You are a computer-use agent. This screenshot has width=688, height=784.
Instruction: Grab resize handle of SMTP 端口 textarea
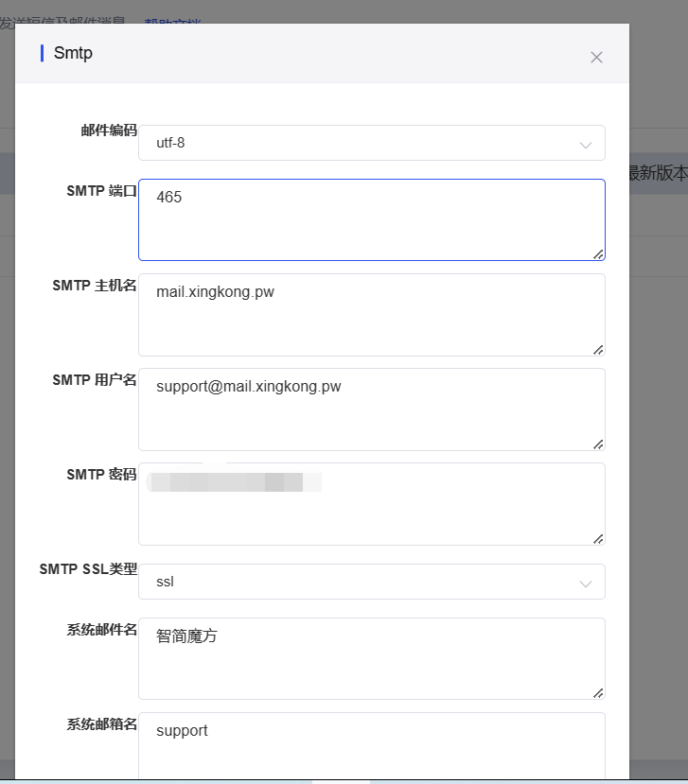point(598,254)
